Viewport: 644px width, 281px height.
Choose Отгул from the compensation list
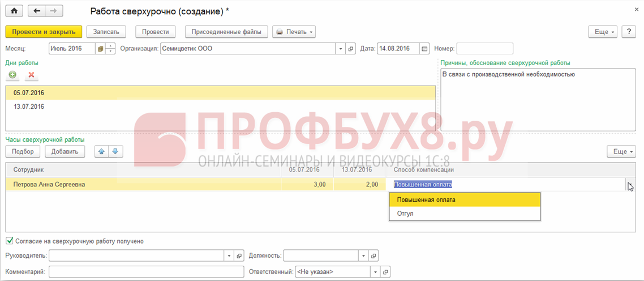point(405,214)
